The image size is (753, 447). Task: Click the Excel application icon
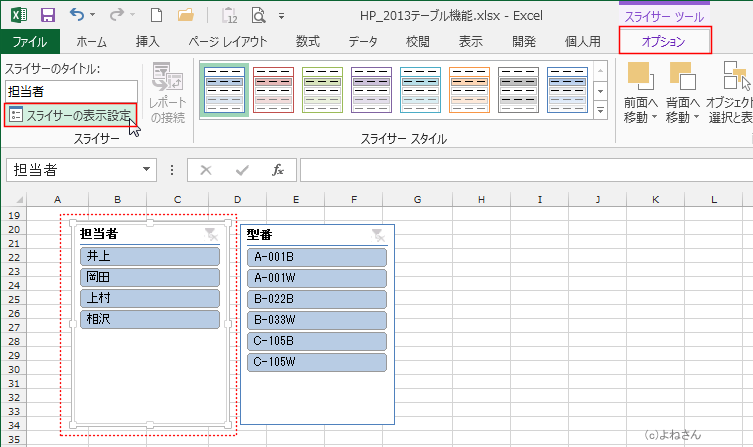point(19,15)
